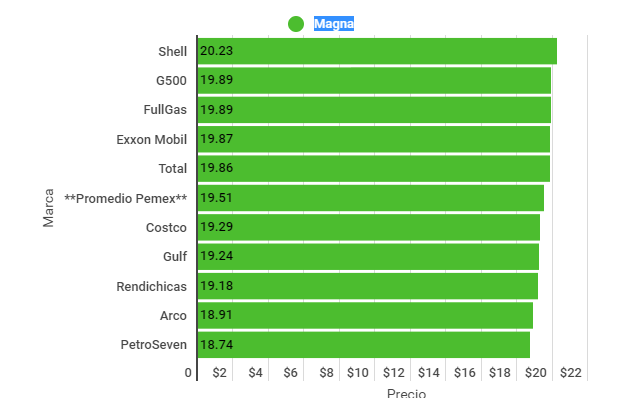The image size is (627, 398).
Task: Select the Exxon Mobil 19.87 bar
Action: coord(374,139)
